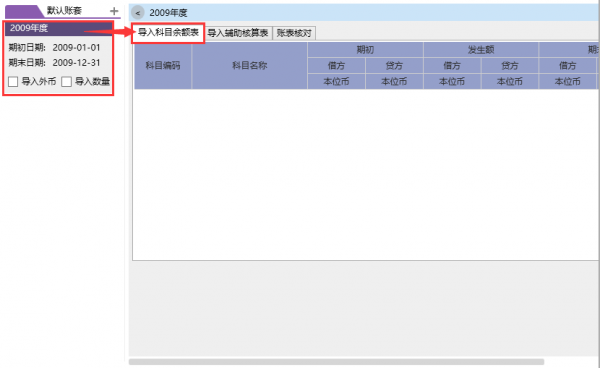Click the 期末日期 value 2009-12-31

click(76, 63)
